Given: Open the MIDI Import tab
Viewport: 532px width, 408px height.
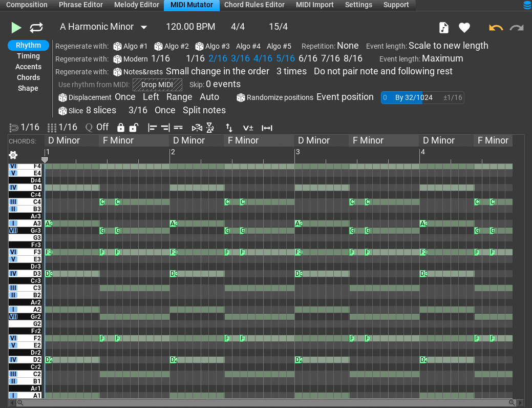Looking at the screenshot, I should pos(314,5).
